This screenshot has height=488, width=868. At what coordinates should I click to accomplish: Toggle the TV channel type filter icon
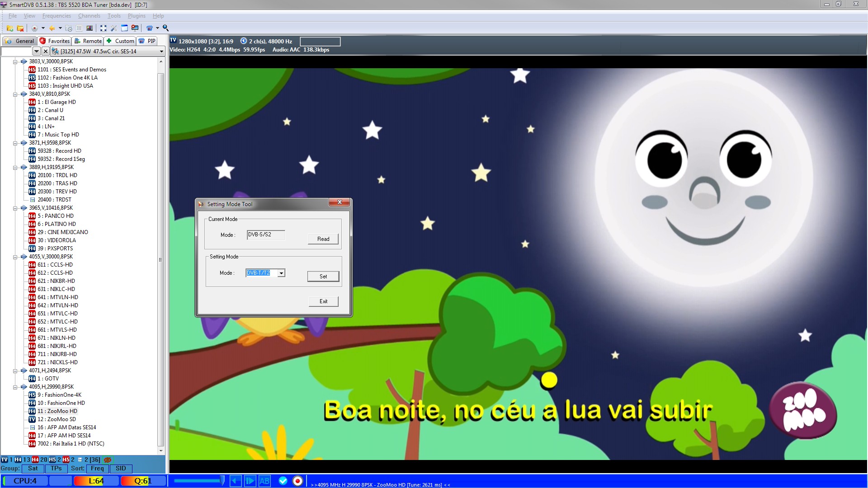click(5, 460)
